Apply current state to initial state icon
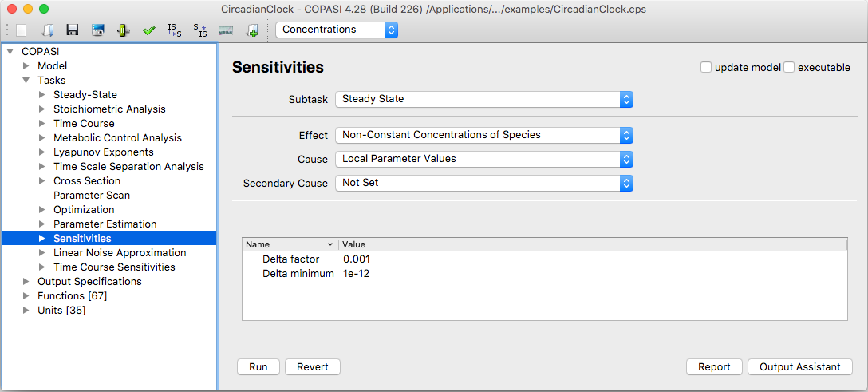Viewport: 868px width, 392px height. point(199,30)
